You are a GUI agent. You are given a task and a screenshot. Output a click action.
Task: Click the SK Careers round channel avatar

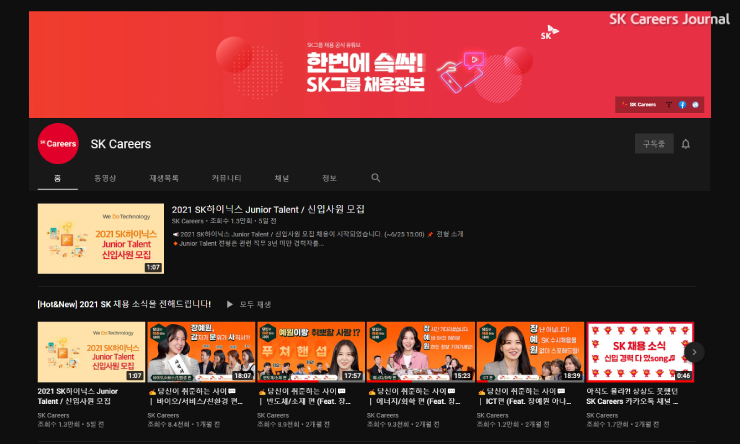[58, 143]
